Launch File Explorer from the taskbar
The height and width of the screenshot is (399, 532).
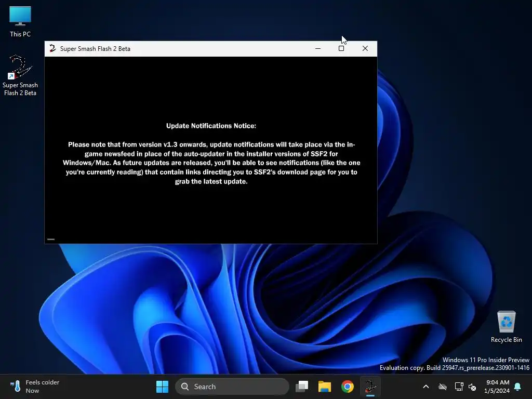pos(324,387)
